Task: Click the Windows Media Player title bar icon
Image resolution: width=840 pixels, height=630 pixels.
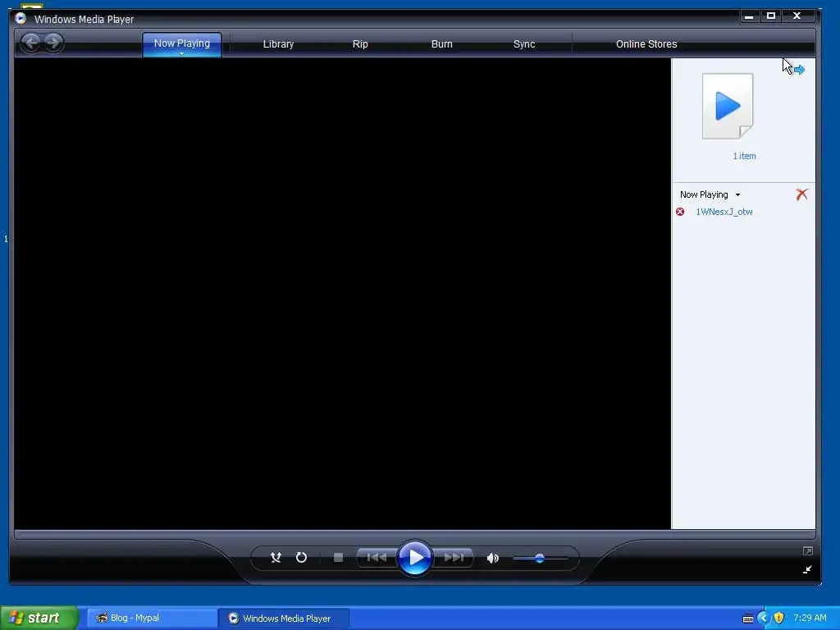Action: pos(21,18)
